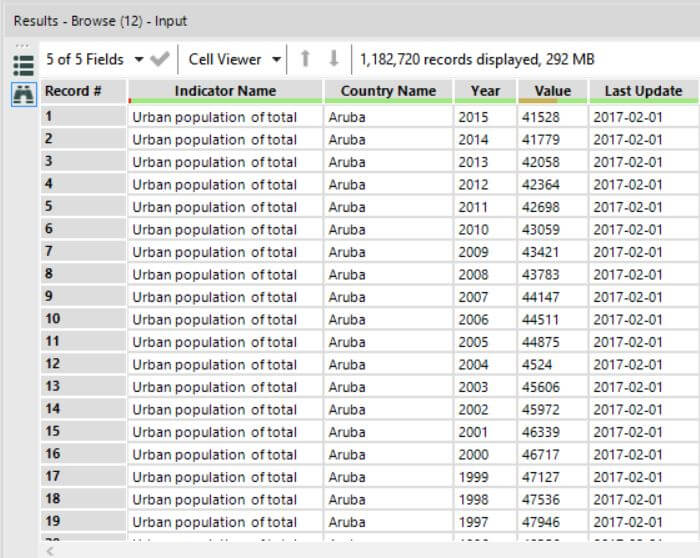Click the binoculars browse icon
The width and height of the screenshot is (700, 558).
pos(22,93)
